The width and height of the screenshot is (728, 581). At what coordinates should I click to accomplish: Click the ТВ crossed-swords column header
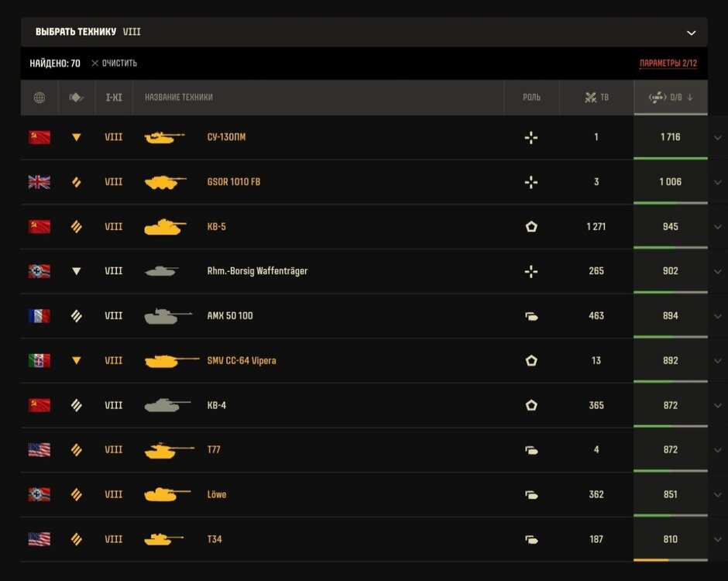coord(596,98)
